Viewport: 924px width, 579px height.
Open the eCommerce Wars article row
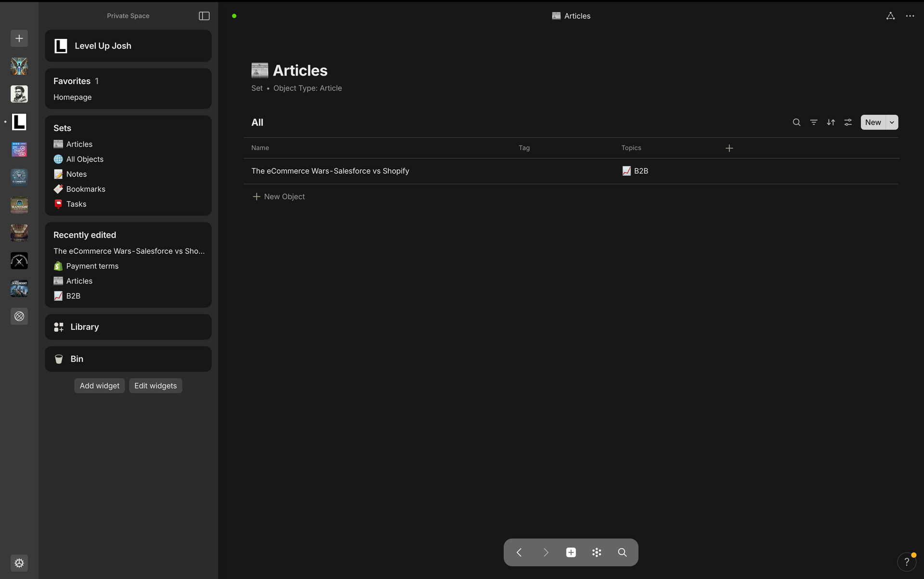[330, 171]
